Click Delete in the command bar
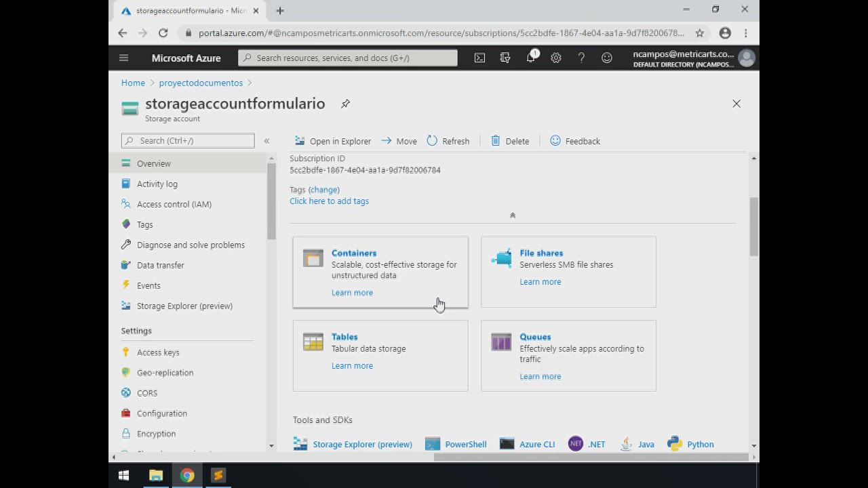The height and width of the screenshot is (488, 868). coord(510,141)
